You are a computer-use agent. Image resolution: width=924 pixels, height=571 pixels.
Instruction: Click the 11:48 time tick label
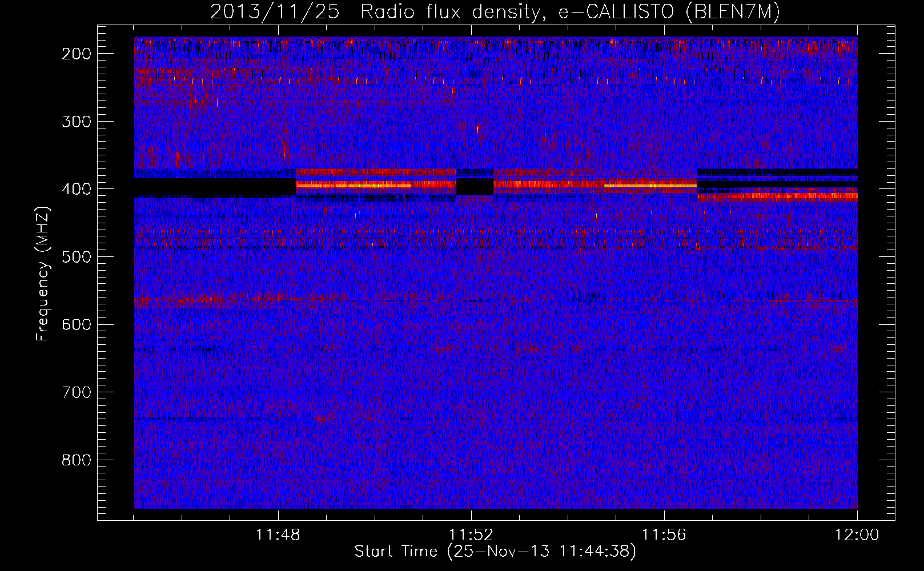pyautogui.click(x=278, y=535)
